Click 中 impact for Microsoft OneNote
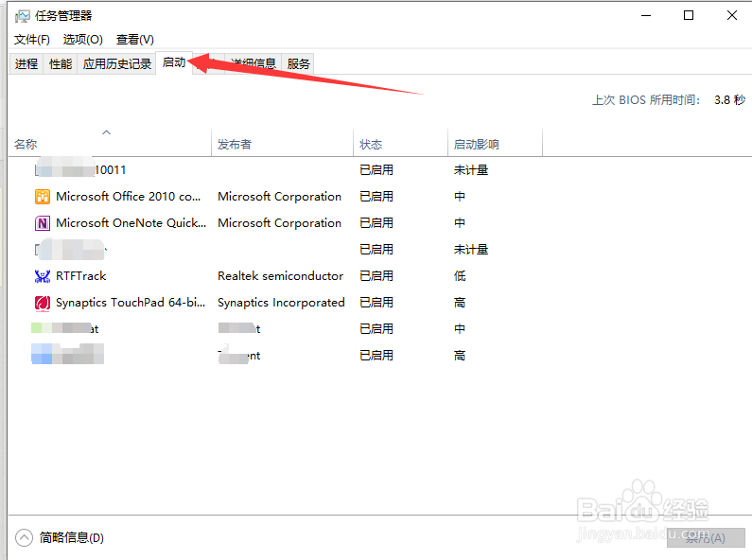The height and width of the screenshot is (560, 752). click(x=460, y=223)
